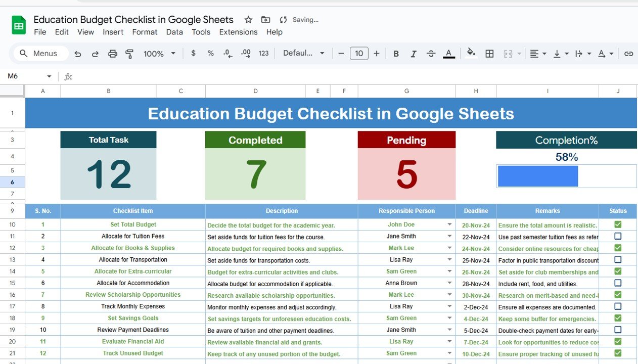The image size is (638, 364).
Task: Click the blue completion progress bar
Action: tap(538, 176)
